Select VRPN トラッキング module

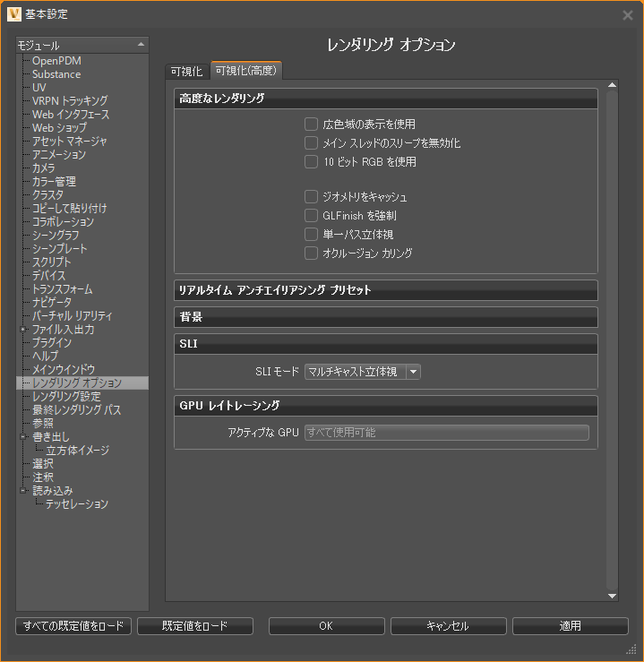pyautogui.click(x=70, y=101)
